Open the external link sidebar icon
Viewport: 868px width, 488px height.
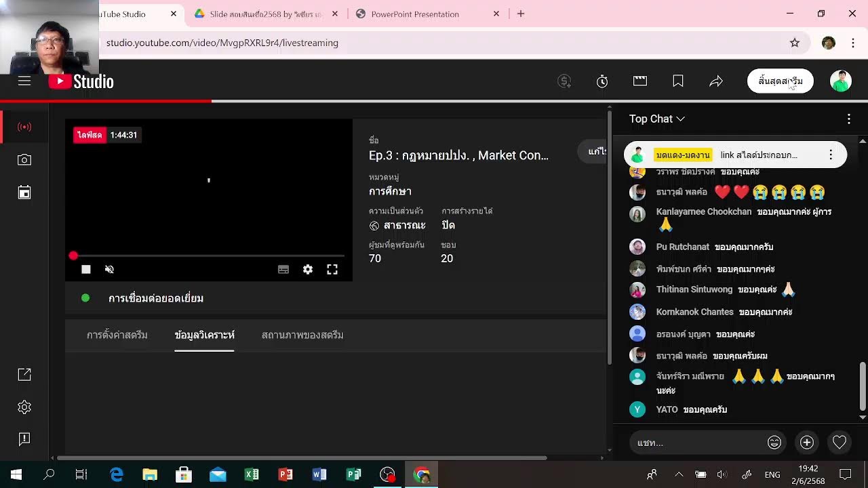point(24,375)
